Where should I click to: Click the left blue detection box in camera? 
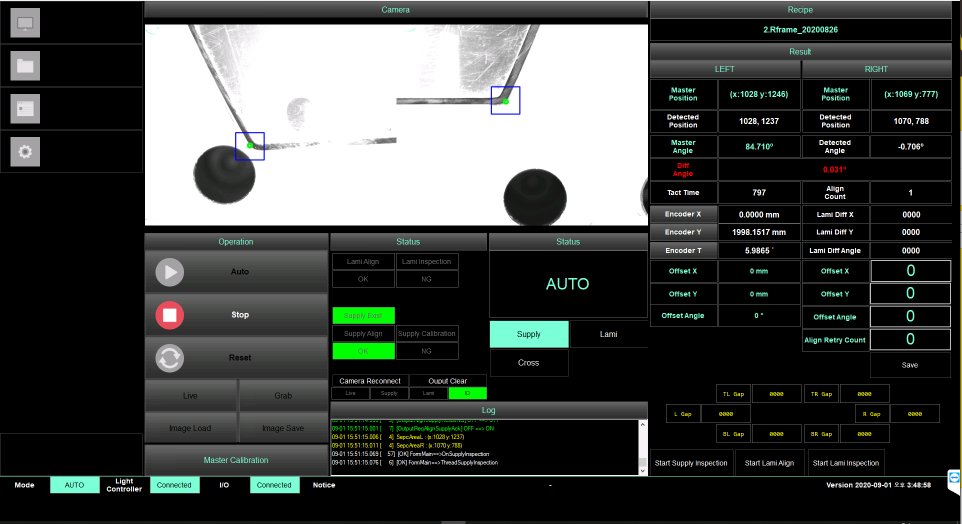click(x=250, y=147)
